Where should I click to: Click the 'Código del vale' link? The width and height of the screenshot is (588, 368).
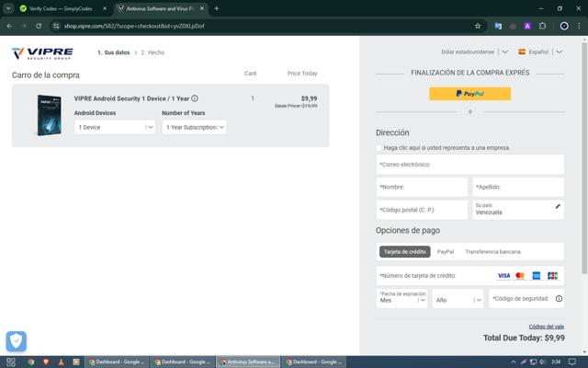547,327
